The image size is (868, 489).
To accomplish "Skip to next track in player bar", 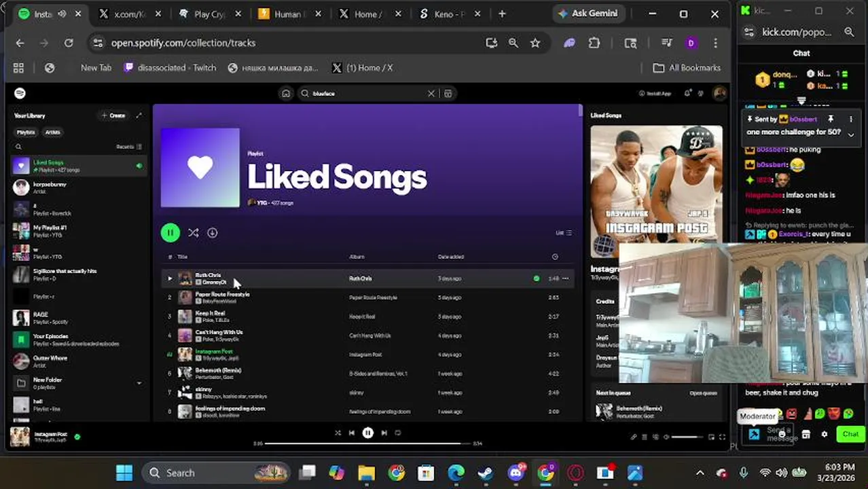I will click(384, 433).
